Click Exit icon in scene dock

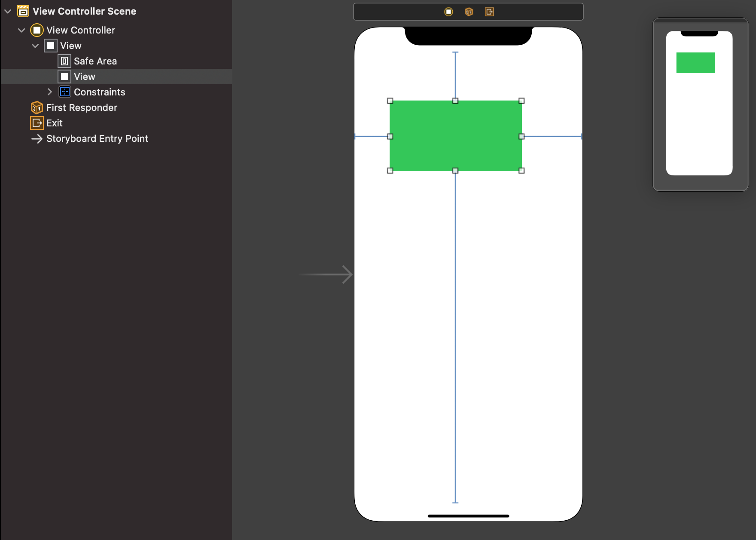(489, 12)
